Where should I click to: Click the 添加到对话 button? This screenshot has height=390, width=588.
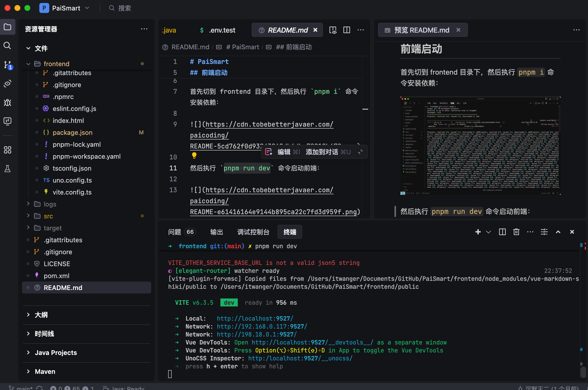322,152
